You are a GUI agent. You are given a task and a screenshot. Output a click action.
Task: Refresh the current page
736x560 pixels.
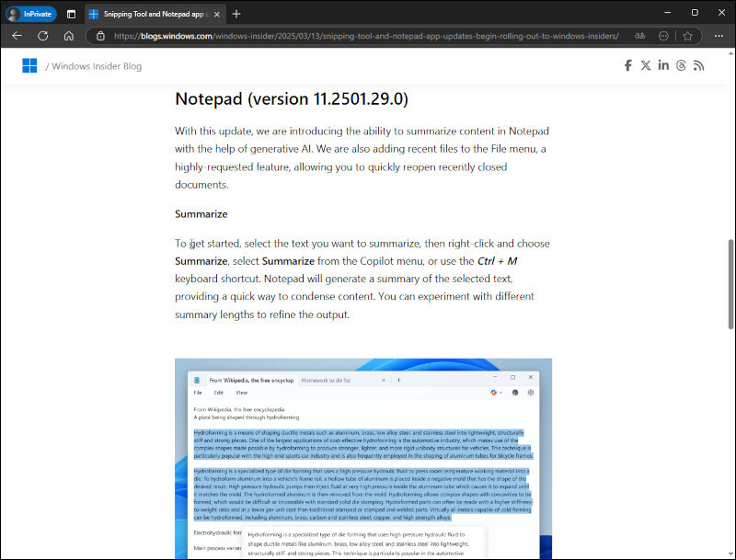[x=43, y=36]
